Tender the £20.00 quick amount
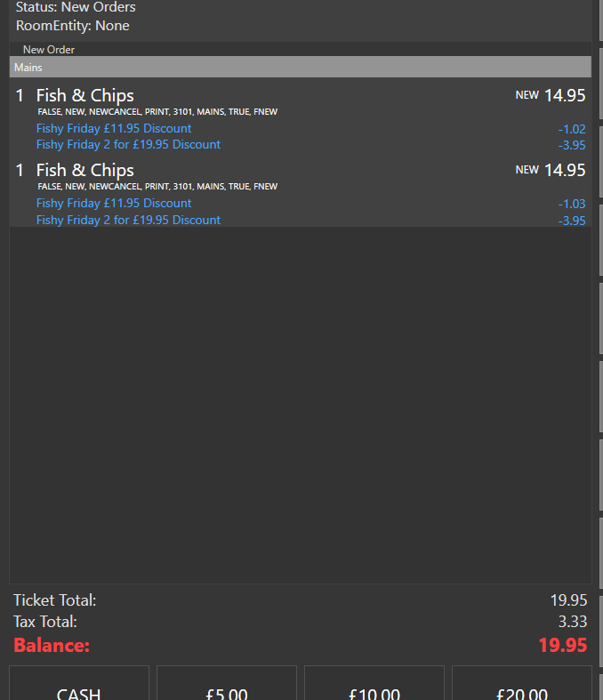Image resolution: width=603 pixels, height=700 pixels. 522,683
